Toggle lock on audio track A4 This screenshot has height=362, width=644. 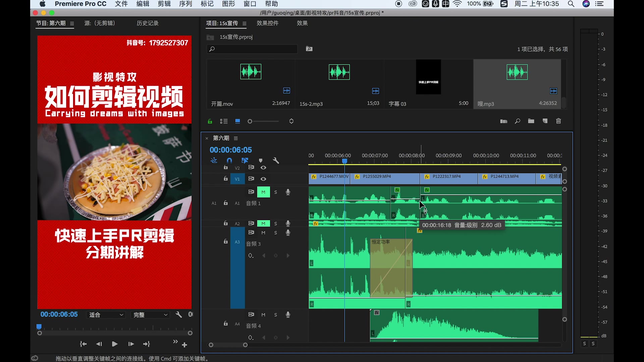tap(226, 323)
